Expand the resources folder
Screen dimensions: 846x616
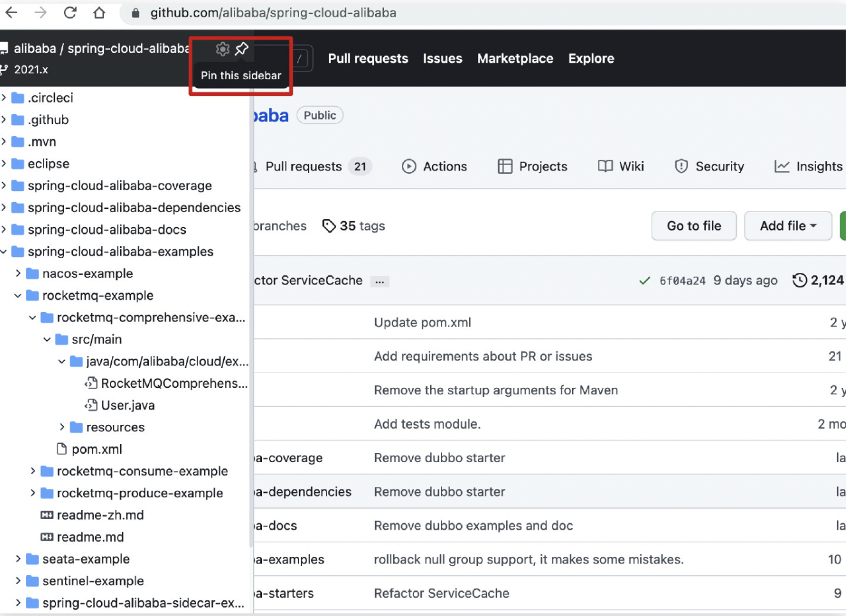[x=62, y=427]
